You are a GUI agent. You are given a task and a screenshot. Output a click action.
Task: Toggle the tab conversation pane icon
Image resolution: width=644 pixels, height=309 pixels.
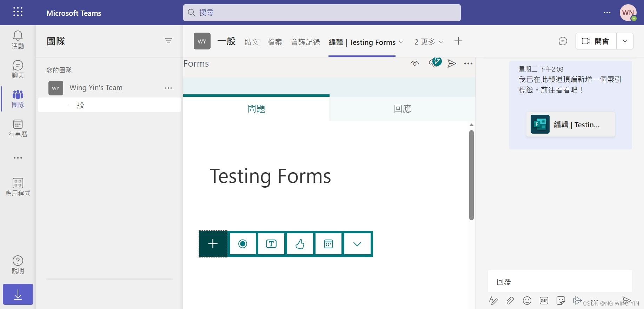tap(563, 41)
